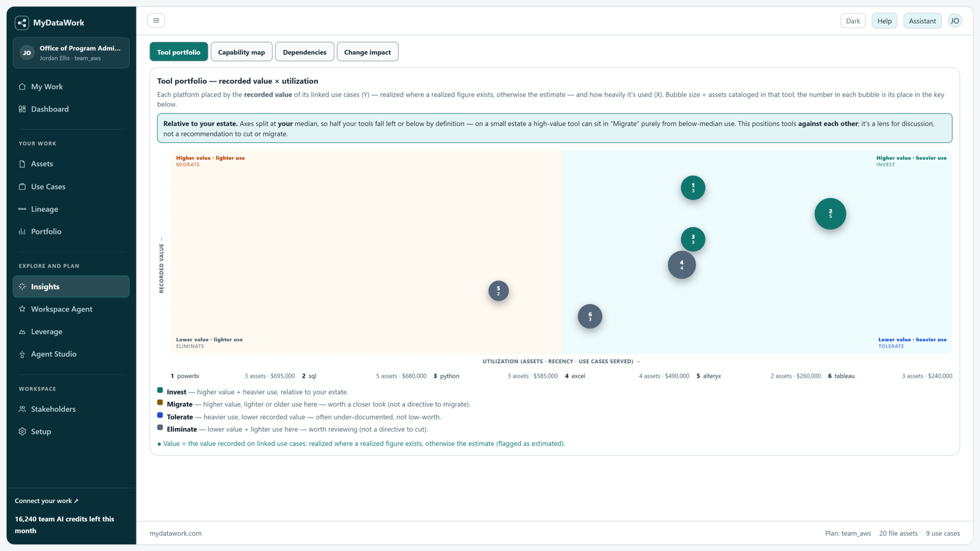
Task: Click the alteryx key entry
Action: pos(759,376)
